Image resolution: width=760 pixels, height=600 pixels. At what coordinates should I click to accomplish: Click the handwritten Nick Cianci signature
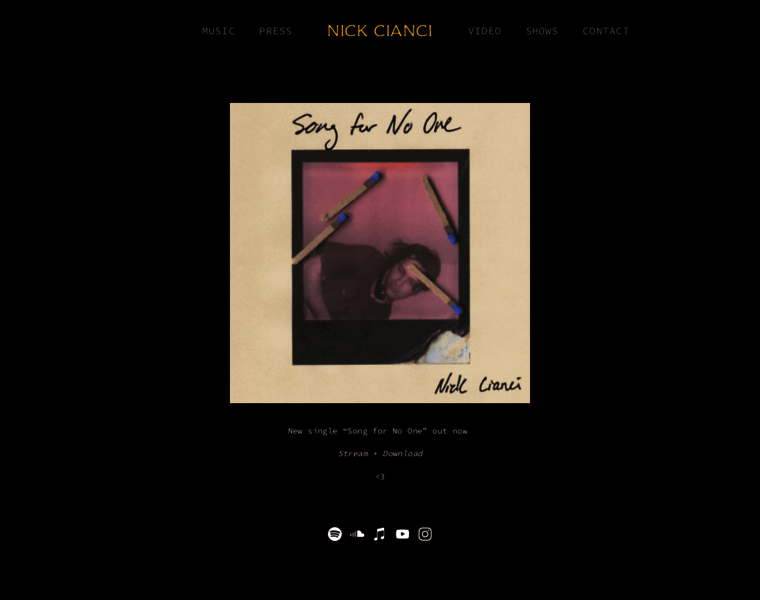tap(478, 384)
